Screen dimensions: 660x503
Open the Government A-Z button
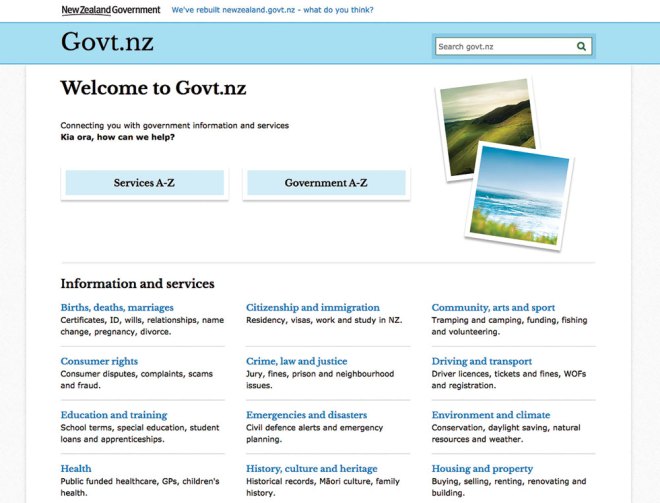326,183
